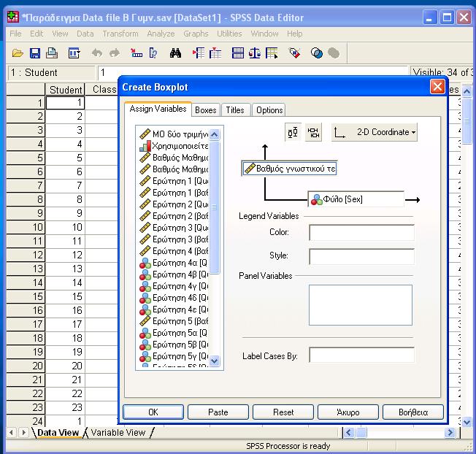
Task: Click the Student column header
Action: tap(65, 90)
